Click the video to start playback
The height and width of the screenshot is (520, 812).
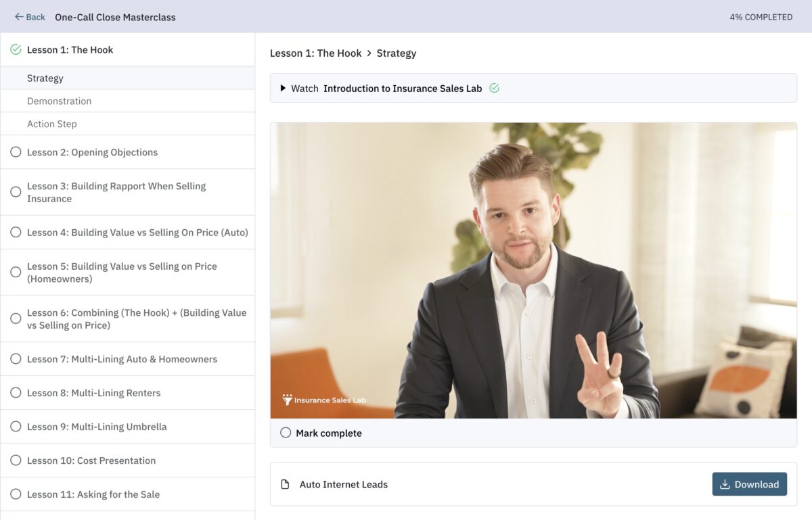[534, 270]
